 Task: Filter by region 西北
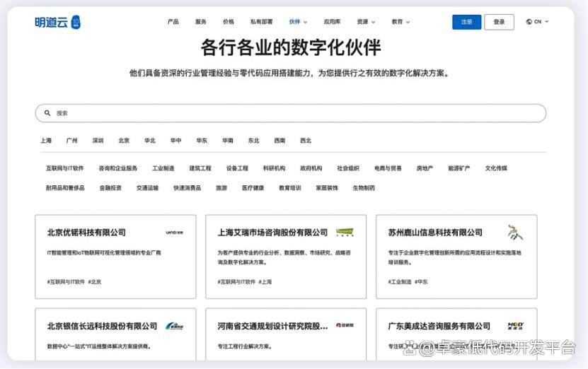[306, 141]
